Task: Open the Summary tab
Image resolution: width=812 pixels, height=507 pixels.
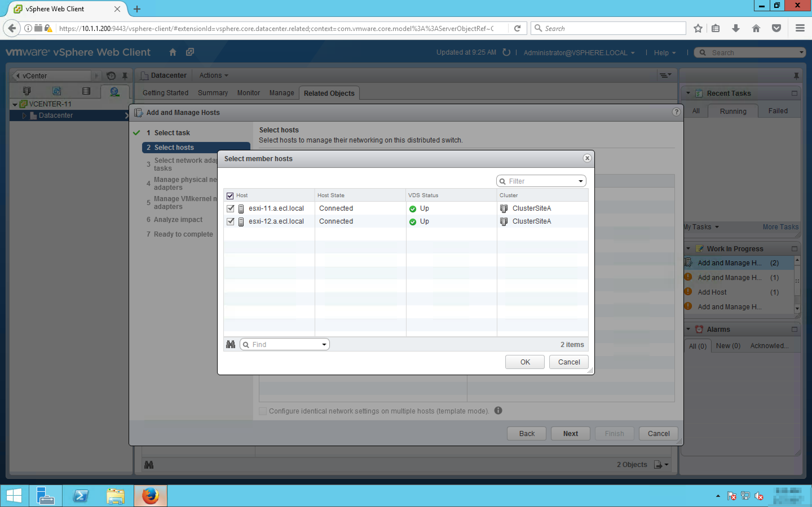Action: click(x=213, y=93)
